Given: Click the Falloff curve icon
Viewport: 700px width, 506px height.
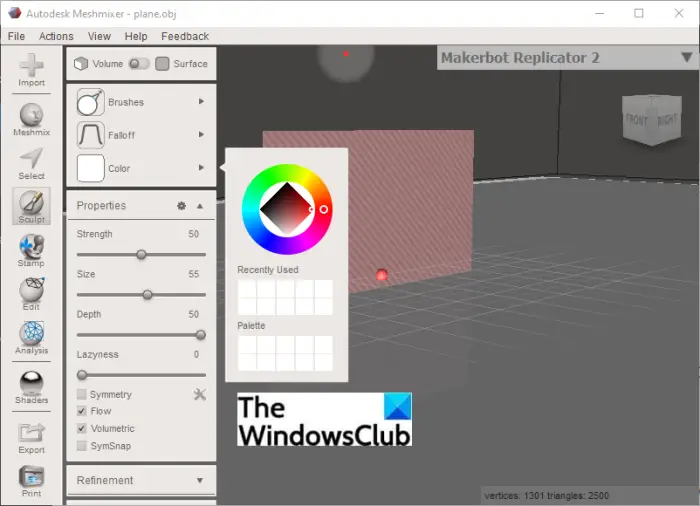Looking at the screenshot, I should (91, 135).
